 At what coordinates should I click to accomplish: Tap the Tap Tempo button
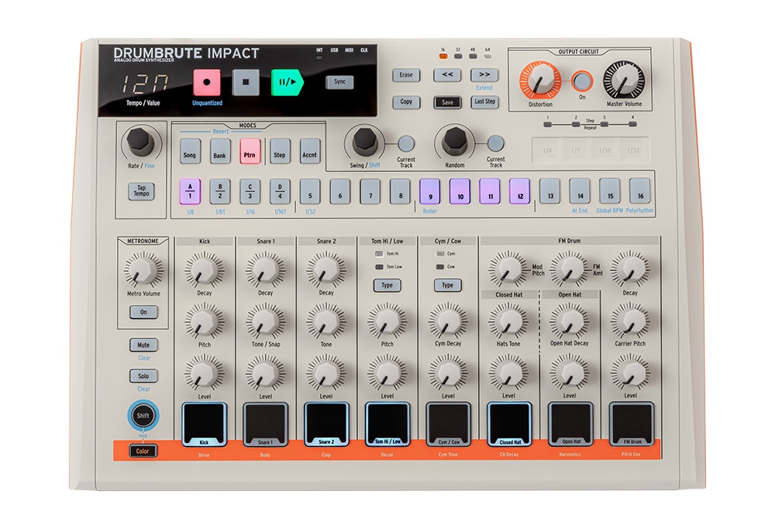point(141,191)
